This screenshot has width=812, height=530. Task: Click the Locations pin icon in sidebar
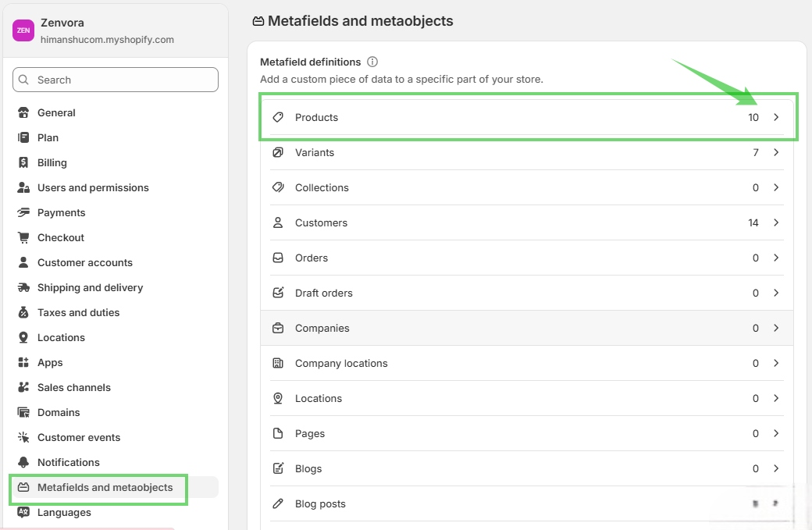click(x=24, y=337)
